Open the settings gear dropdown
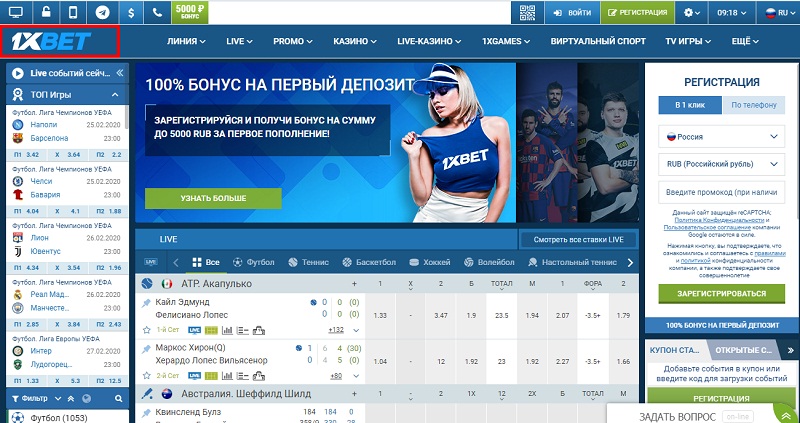 [693, 13]
